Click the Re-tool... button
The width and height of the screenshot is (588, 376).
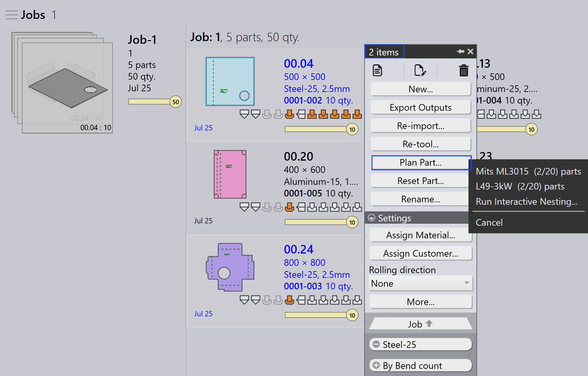point(421,144)
